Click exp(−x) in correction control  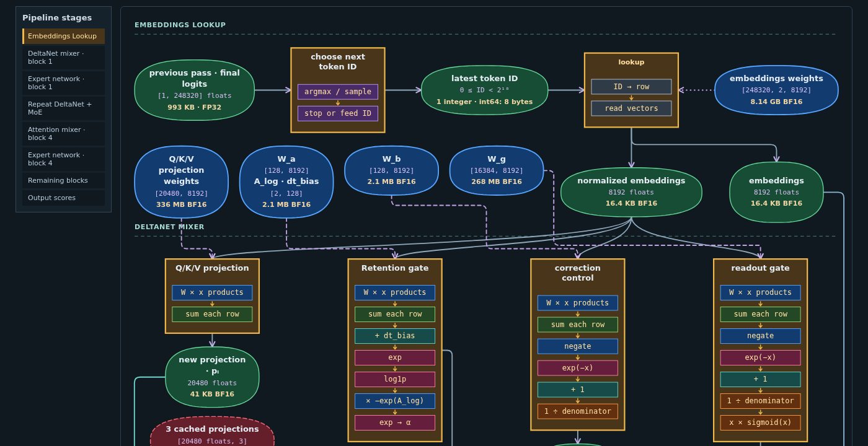coord(578,368)
